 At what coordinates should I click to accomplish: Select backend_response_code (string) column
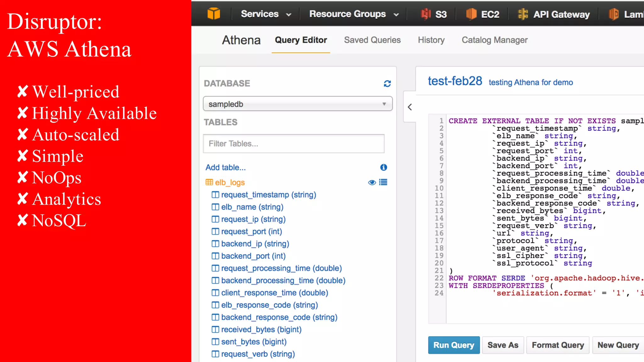pos(279,317)
